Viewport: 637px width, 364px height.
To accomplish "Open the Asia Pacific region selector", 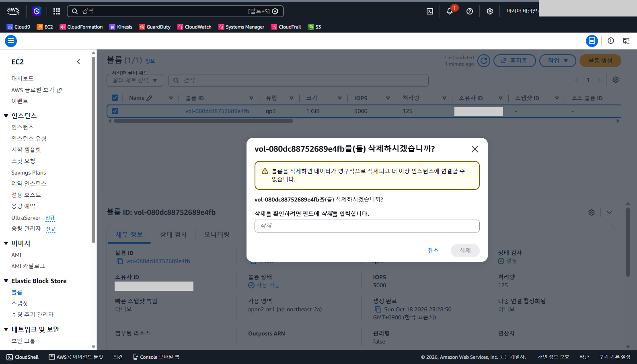I will (x=522, y=11).
